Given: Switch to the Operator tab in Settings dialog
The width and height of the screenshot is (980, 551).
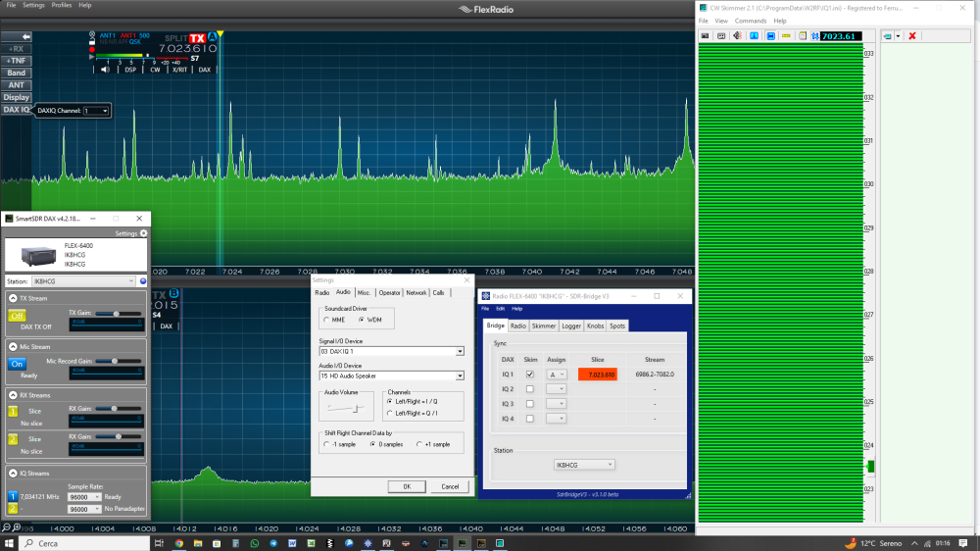Looking at the screenshot, I should coord(389,293).
